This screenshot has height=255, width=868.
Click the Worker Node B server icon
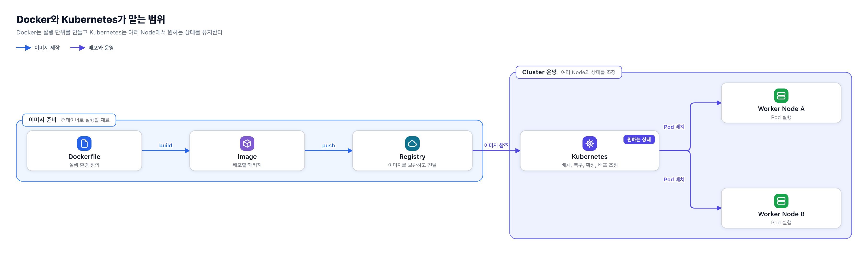tap(781, 201)
